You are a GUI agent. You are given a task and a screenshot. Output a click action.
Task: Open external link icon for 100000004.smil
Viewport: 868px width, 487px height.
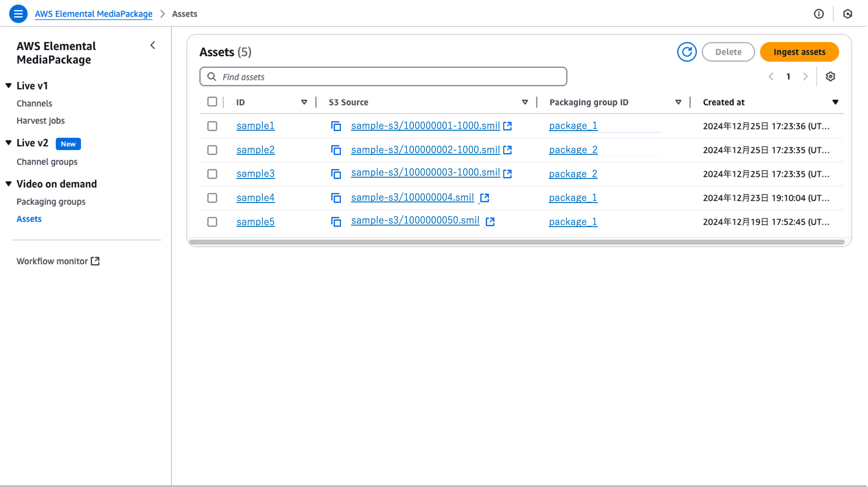[x=485, y=198]
